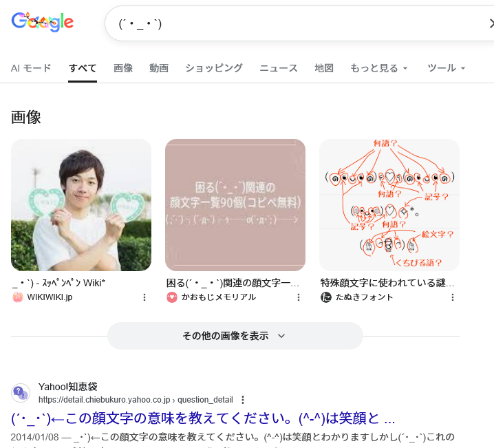Open the Yahoo result three-dot menu
This screenshot has width=494, height=448.
(243, 400)
